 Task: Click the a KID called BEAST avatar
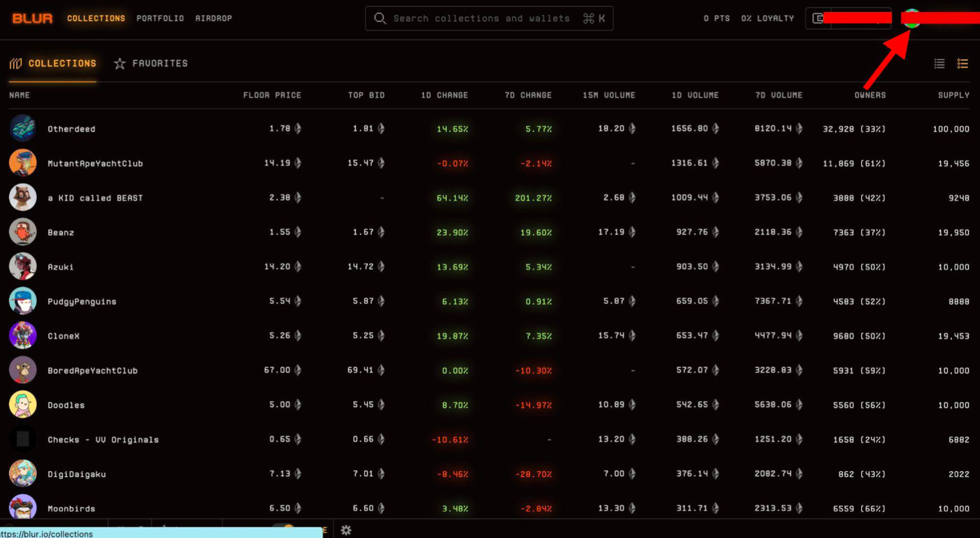pyautogui.click(x=23, y=197)
